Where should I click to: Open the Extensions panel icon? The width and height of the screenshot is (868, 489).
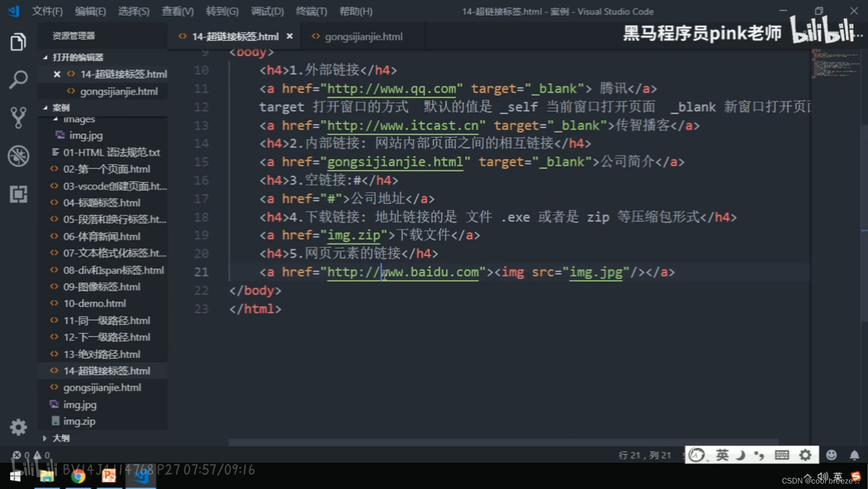point(18,194)
